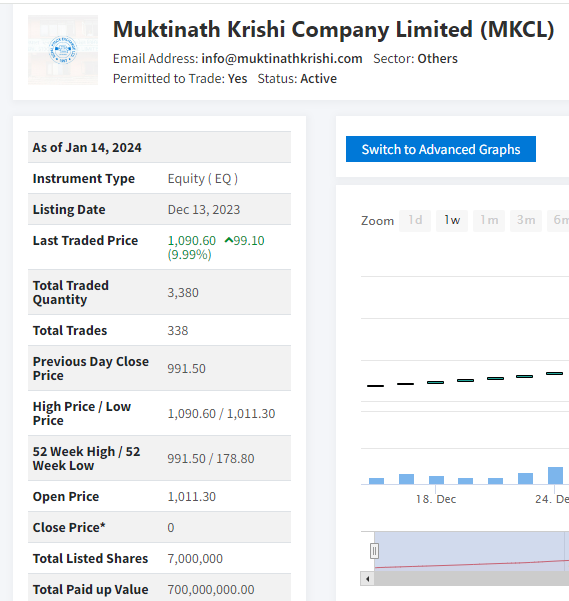Click the chart navigator left handle
The width and height of the screenshot is (569, 601).
point(374,551)
